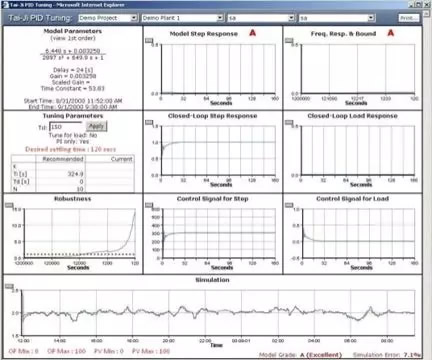Click the small icon on Model Step Response chart
432x360 pixels.
(x=149, y=41)
